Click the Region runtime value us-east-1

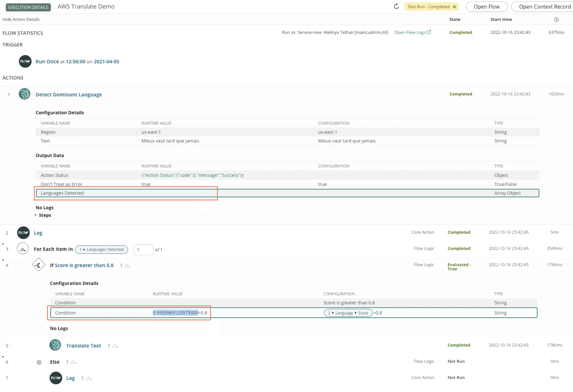(151, 132)
